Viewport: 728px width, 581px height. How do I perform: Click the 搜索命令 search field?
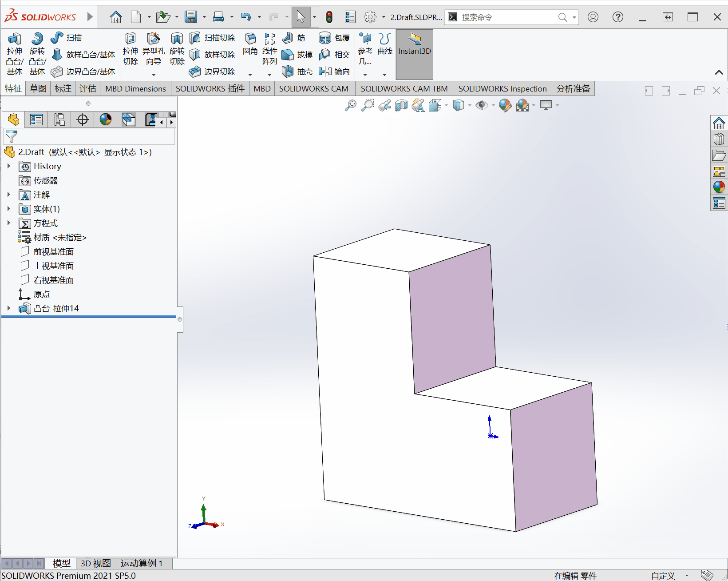[x=508, y=17]
